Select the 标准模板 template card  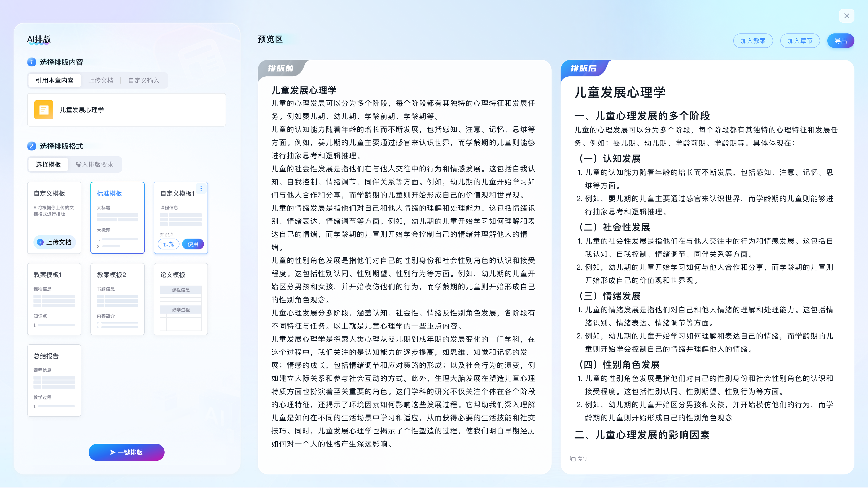click(x=117, y=218)
